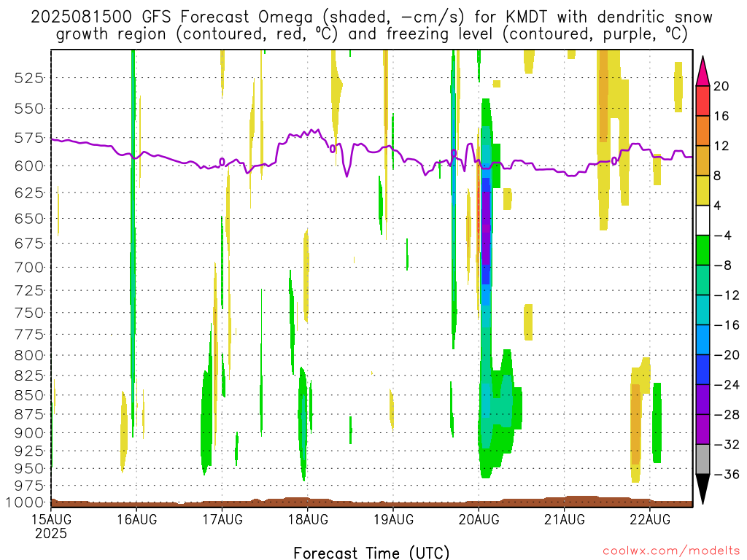Click the 650 pressure level label
Image resolution: width=747 pixels, height=560 pixels.
(29, 219)
